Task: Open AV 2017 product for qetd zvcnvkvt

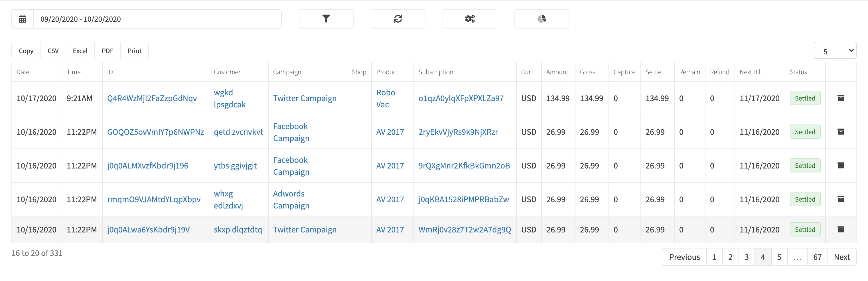Action: tap(390, 132)
